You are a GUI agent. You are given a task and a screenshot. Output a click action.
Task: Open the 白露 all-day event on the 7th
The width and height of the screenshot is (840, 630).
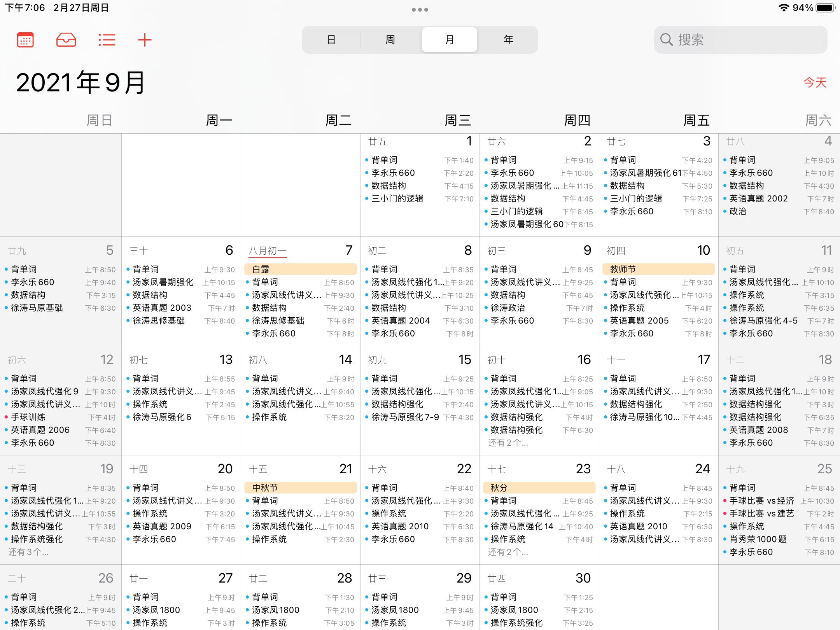301,269
